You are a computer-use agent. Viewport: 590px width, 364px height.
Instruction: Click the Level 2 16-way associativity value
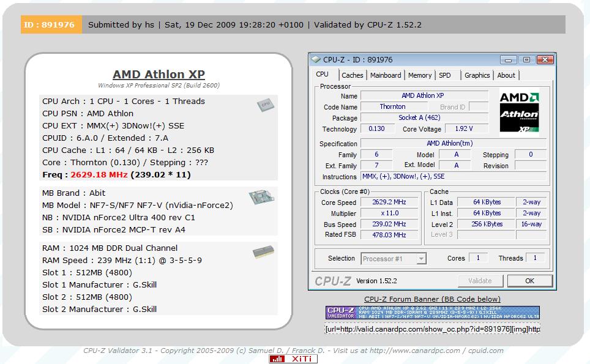(531, 224)
